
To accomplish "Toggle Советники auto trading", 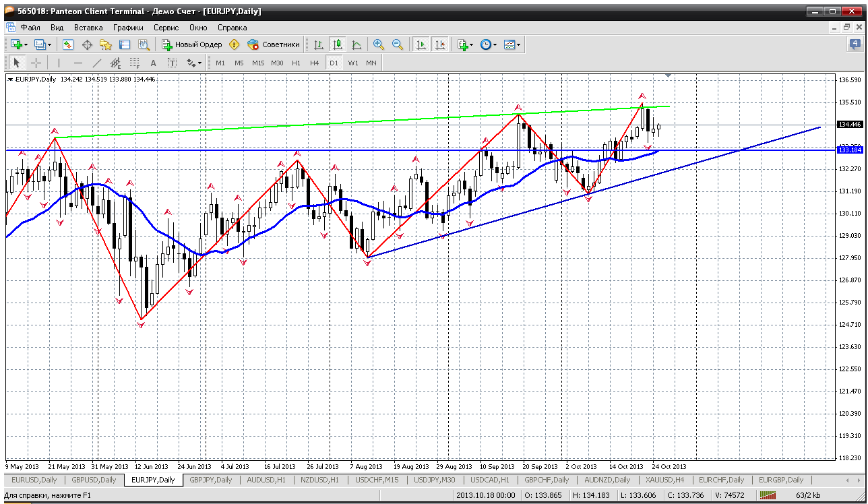I will [x=274, y=44].
